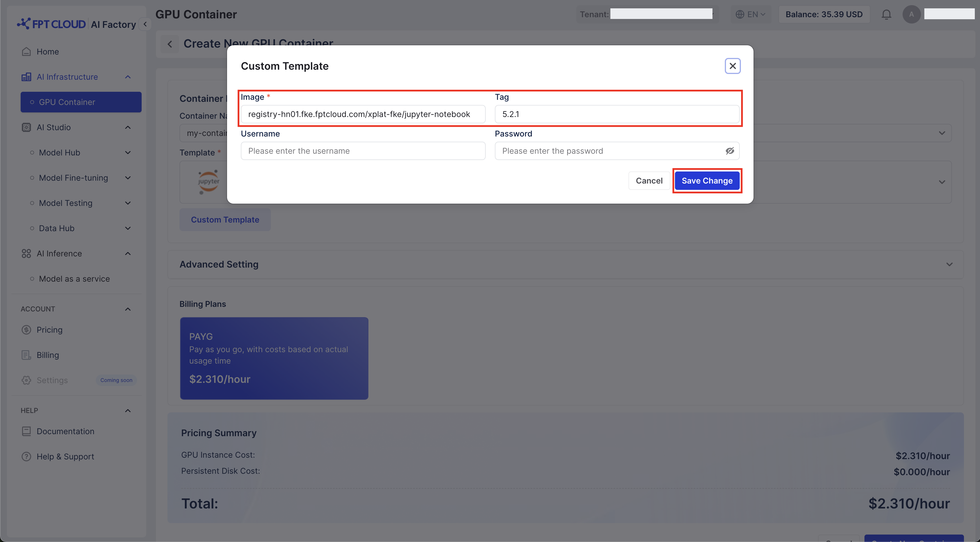Open Pricing via the dollar icon
This screenshot has height=542, width=980.
(26, 330)
